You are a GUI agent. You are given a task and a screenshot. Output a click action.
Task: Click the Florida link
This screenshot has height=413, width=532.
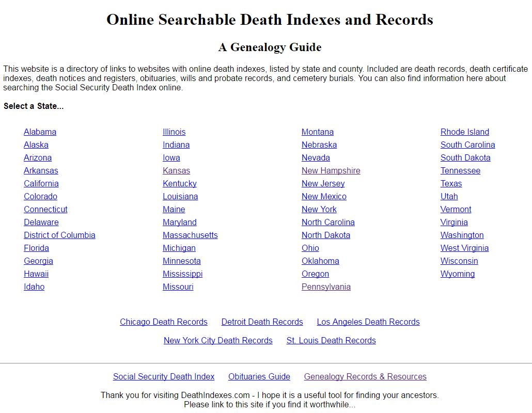point(36,248)
